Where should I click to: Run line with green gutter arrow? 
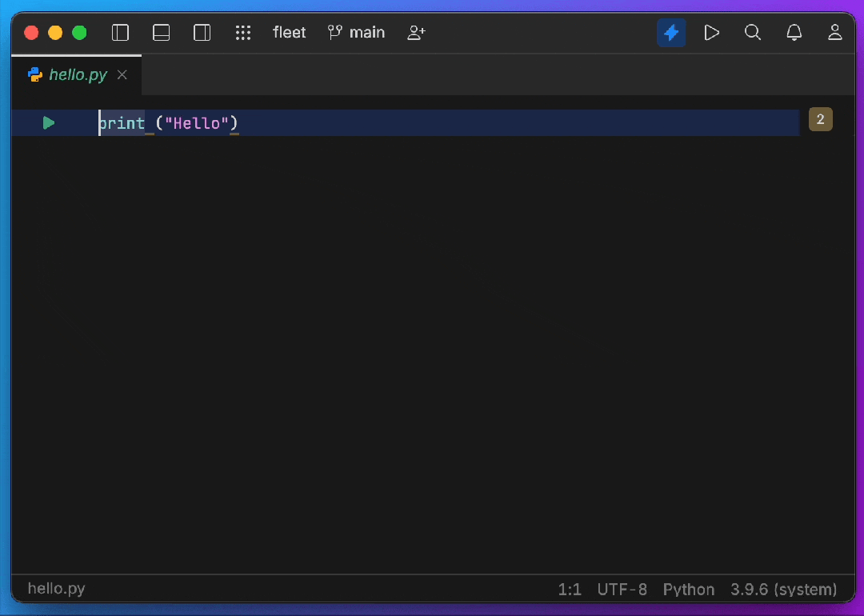point(49,122)
